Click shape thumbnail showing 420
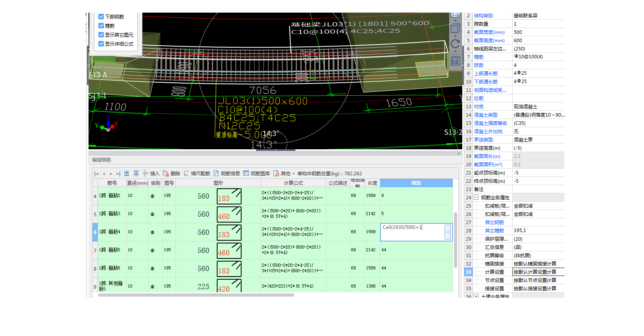The width and height of the screenshot is (644, 336). tap(229, 286)
